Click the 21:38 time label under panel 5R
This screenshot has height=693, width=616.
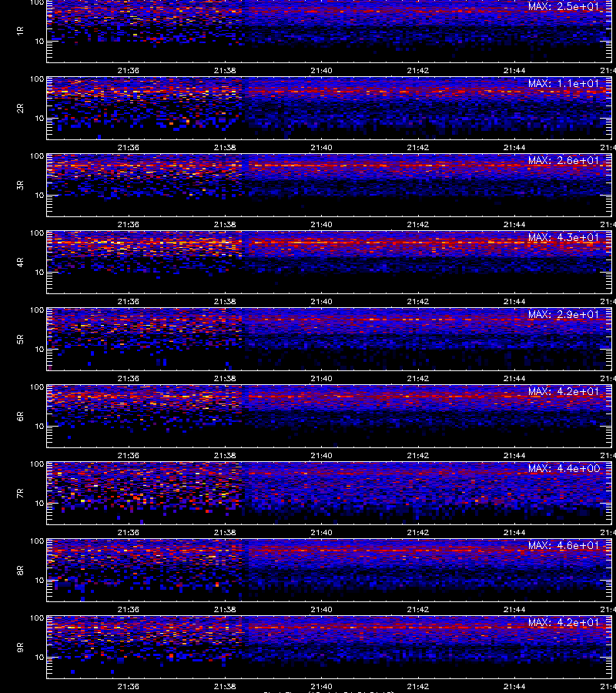pos(225,379)
